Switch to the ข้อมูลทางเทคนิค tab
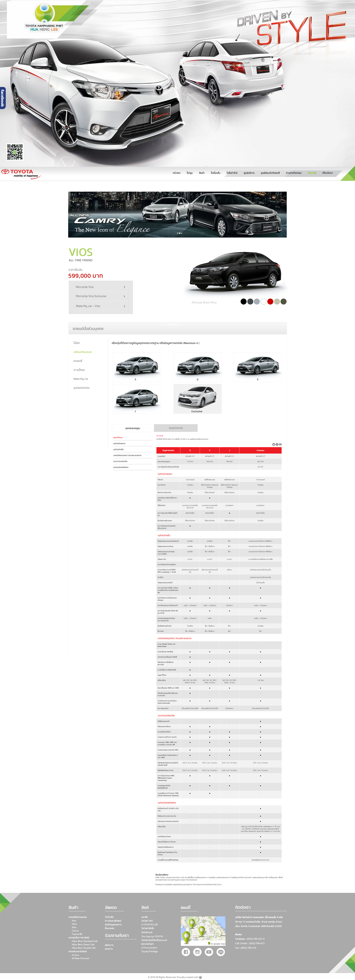 pyautogui.click(x=176, y=428)
